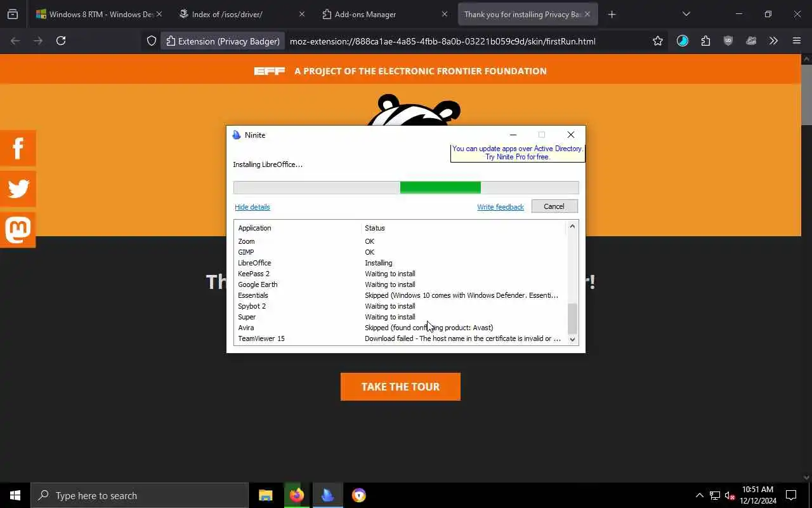The height and width of the screenshot is (508, 812).
Task: Click the cloud extension toolbar icon
Action: pyautogui.click(x=751, y=41)
